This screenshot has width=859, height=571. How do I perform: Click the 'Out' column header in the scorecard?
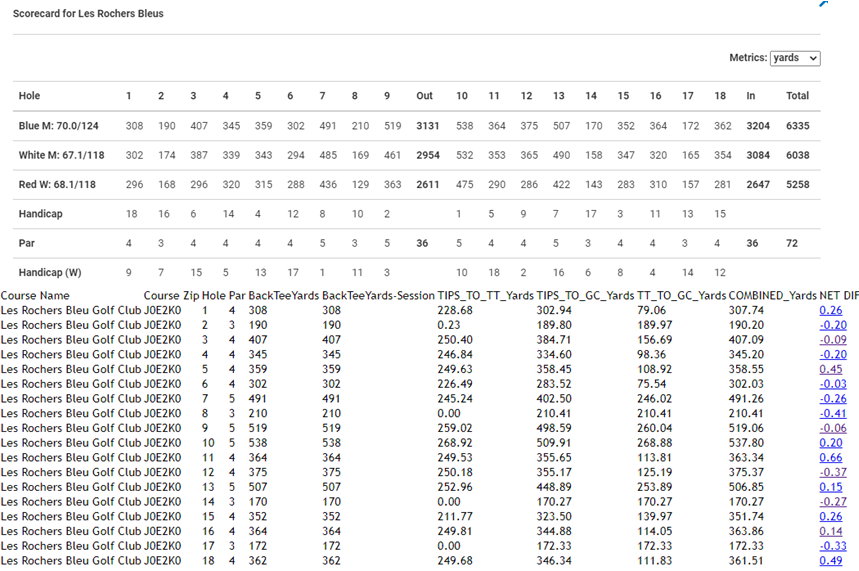point(424,96)
